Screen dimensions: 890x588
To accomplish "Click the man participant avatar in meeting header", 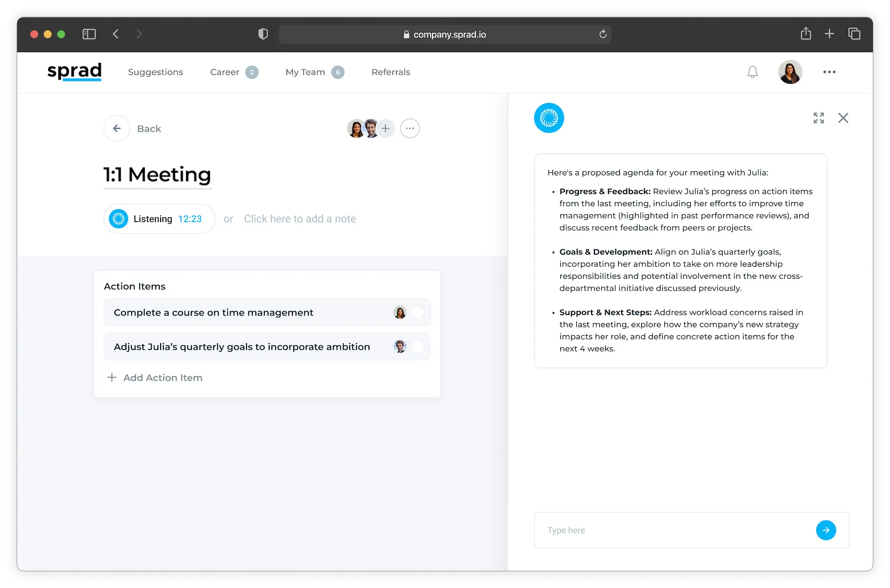I will [371, 129].
